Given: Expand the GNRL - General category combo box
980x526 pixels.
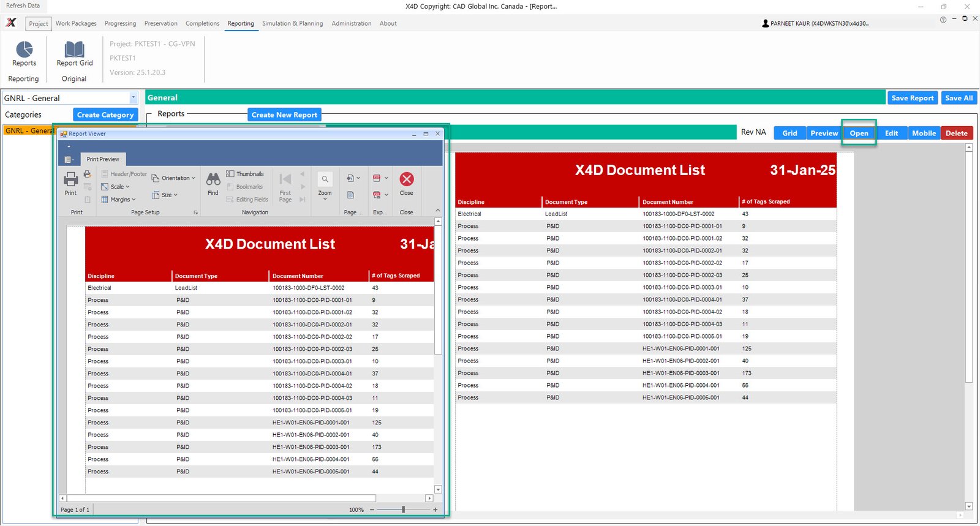Looking at the screenshot, I should click(133, 98).
